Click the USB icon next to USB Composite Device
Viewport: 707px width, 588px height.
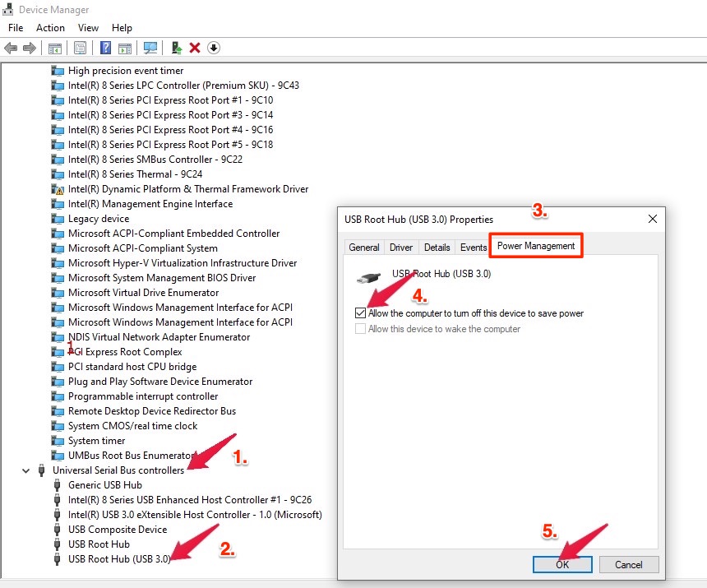click(x=57, y=530)
